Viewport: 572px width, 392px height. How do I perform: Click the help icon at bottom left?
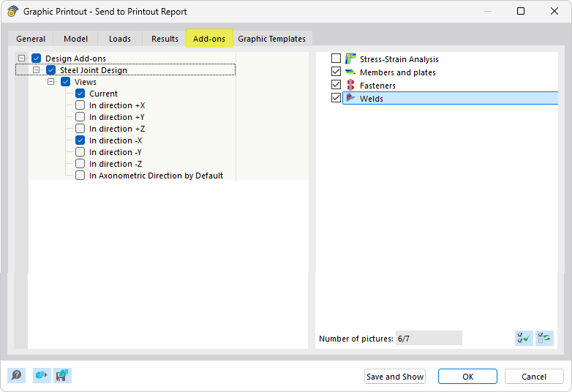[x=16, y=376]
